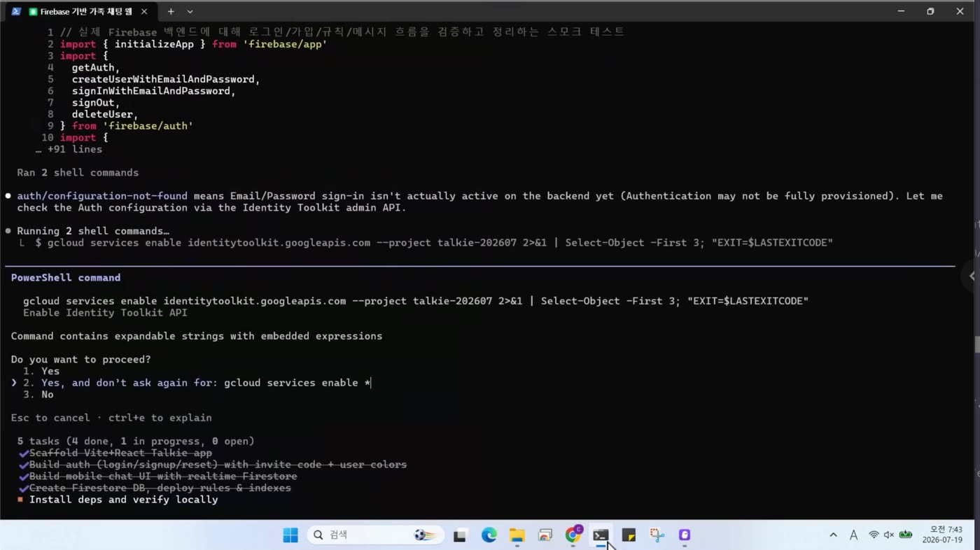This screenshot has width=980, height=550.
Task: Click the '5 tasks (4 done' summary line
Action: (x=136, y=442)
